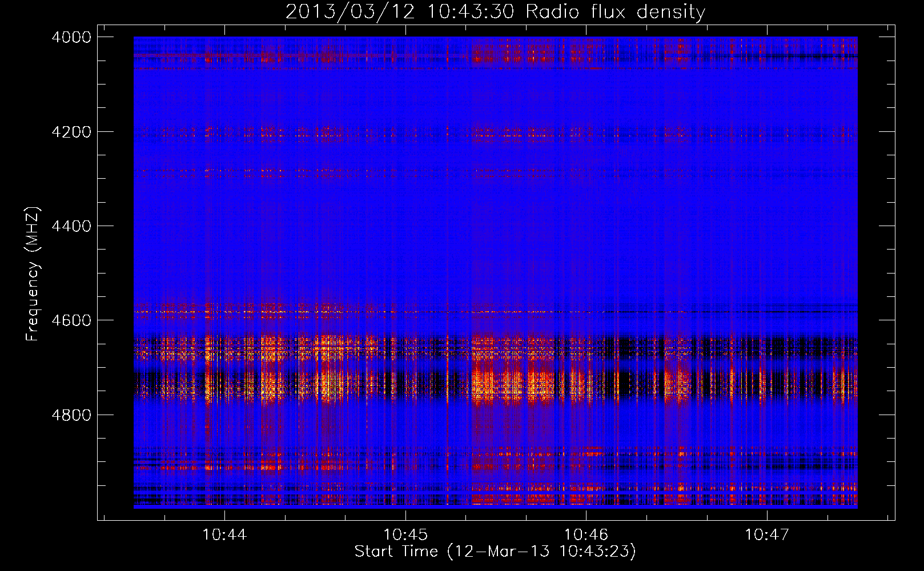Click the 4200 frequency axis label

tap(71, 132)
